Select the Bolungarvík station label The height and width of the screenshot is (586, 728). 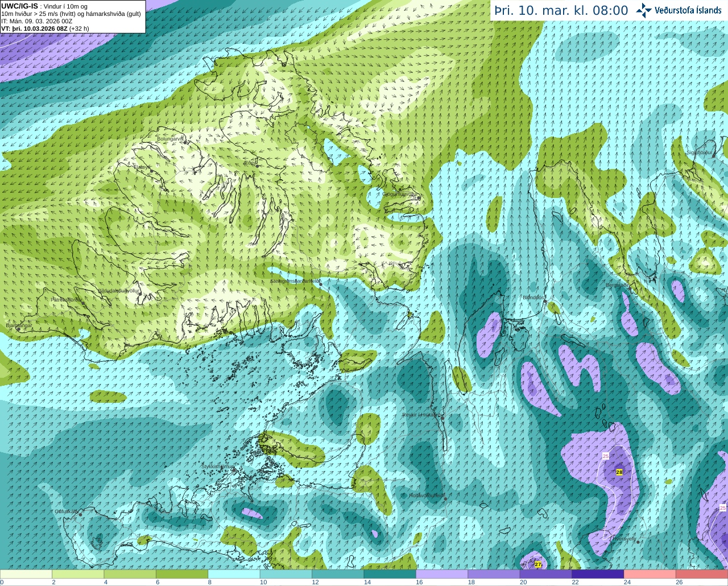[171, 139]
